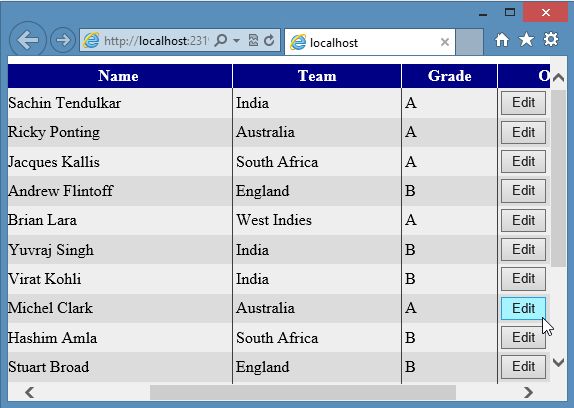Edit the Ricky Ponting row
Image resolution: width=574 pixels, height=408 pixels.
tap(523, 132)
